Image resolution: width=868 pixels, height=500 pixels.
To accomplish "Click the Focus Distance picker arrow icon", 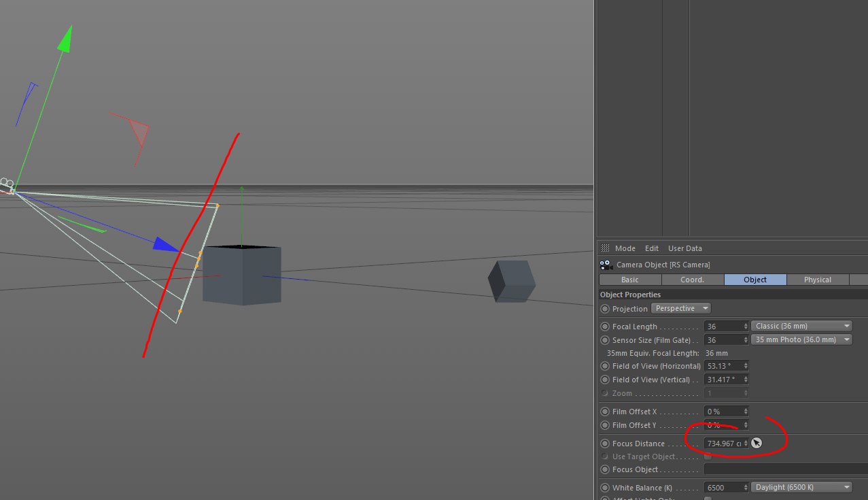I will [x=757, y=444].
